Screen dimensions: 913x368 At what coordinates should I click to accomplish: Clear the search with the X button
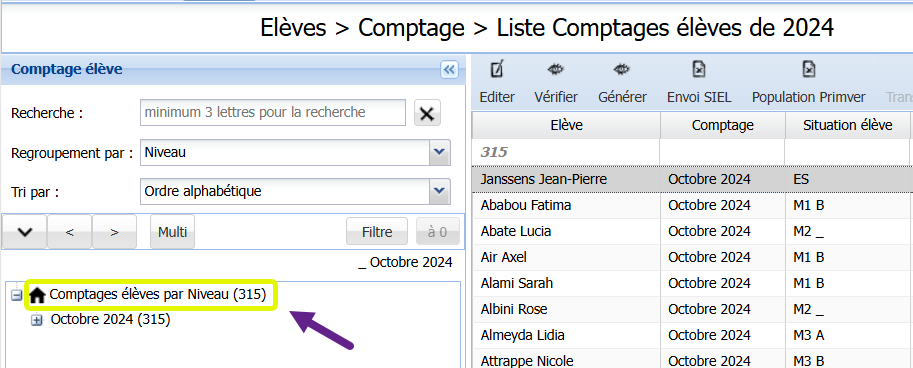427,113
